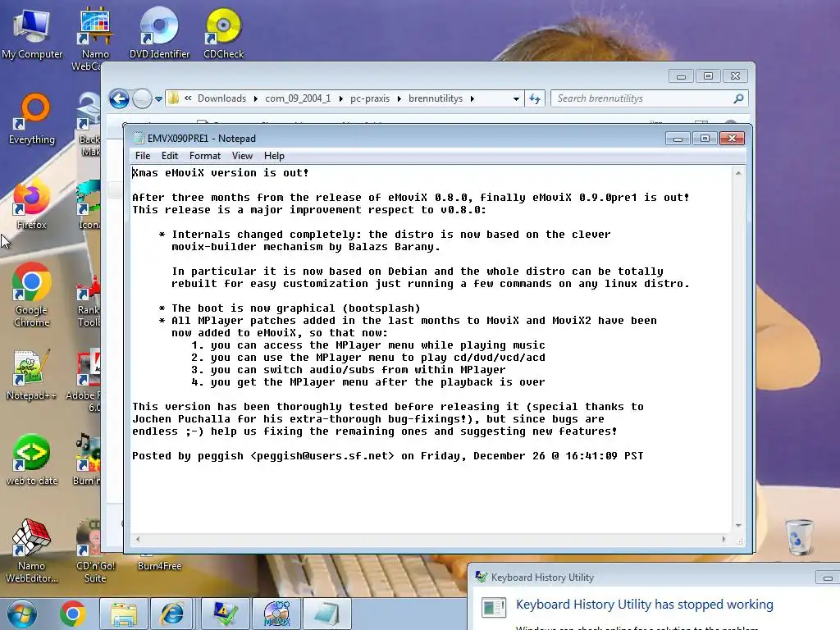The image size is (840, 630).
Task: Click line 'The boot is now graphical (bootsplash)'
Action: pos(295,308)
